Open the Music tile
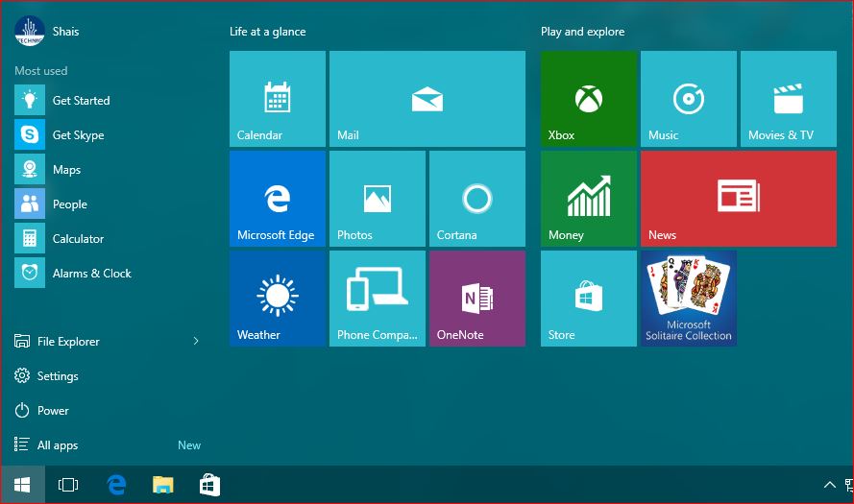Viewport: 854px width, 504px height. [x=689, y=99]
